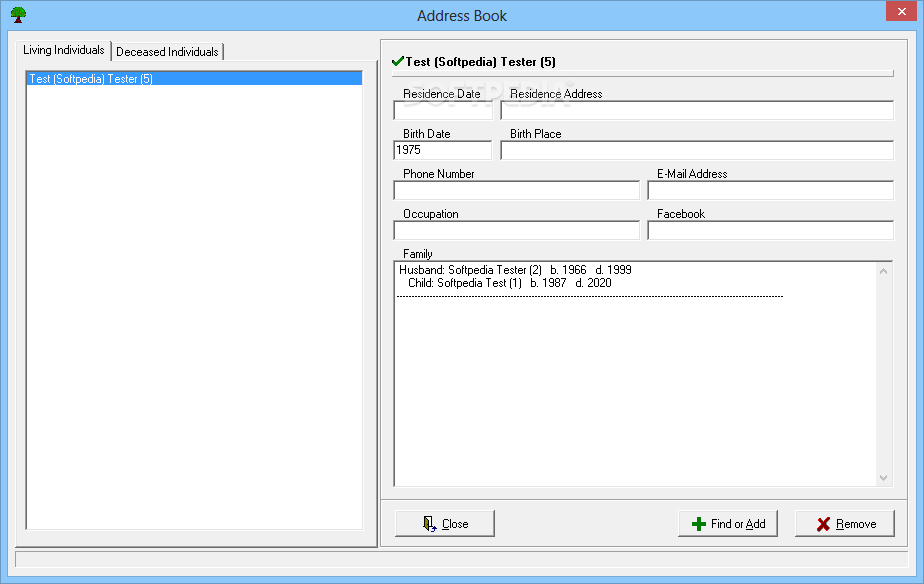The width and height of the screenshot is (924, 584).
Task: Switch to the Living Individuals tab
Action: (x=64, y=50)
